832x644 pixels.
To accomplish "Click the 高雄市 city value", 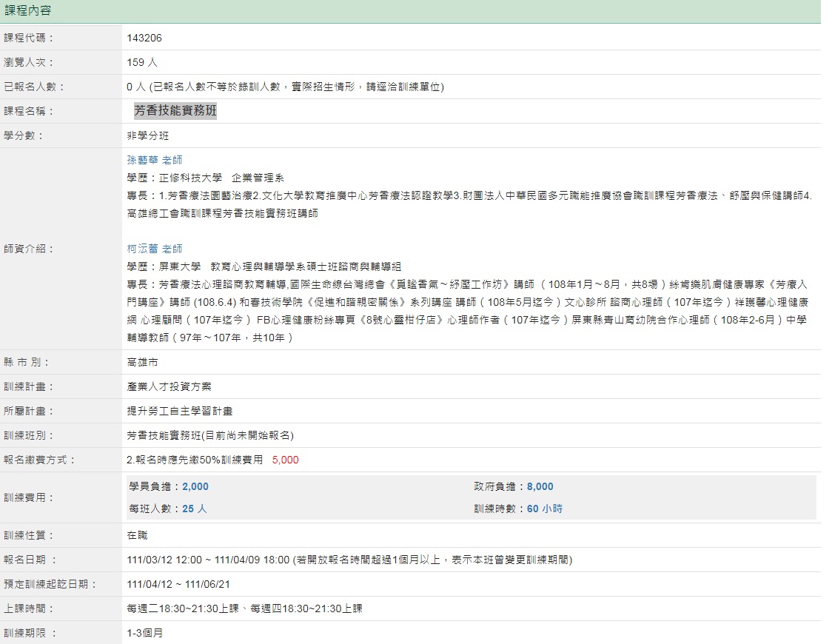I will (142, 362).
